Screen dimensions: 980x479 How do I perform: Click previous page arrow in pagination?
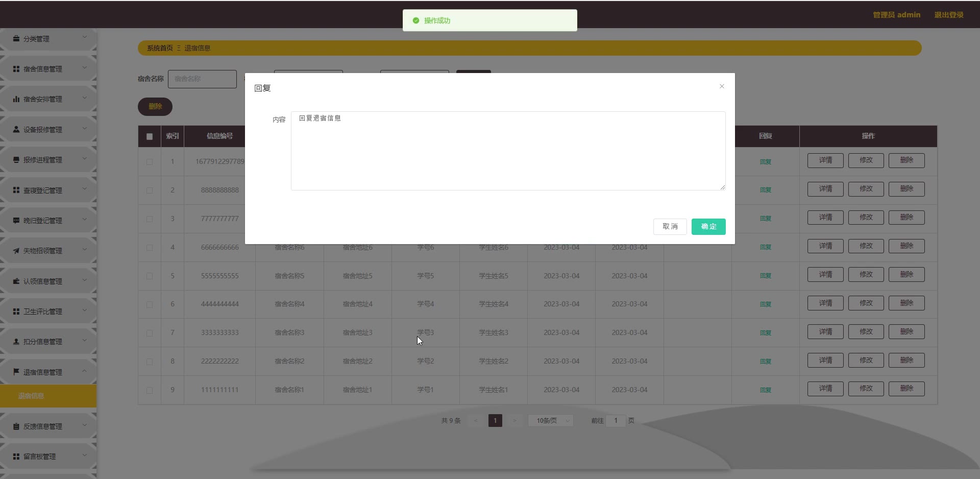pos(476,421)
